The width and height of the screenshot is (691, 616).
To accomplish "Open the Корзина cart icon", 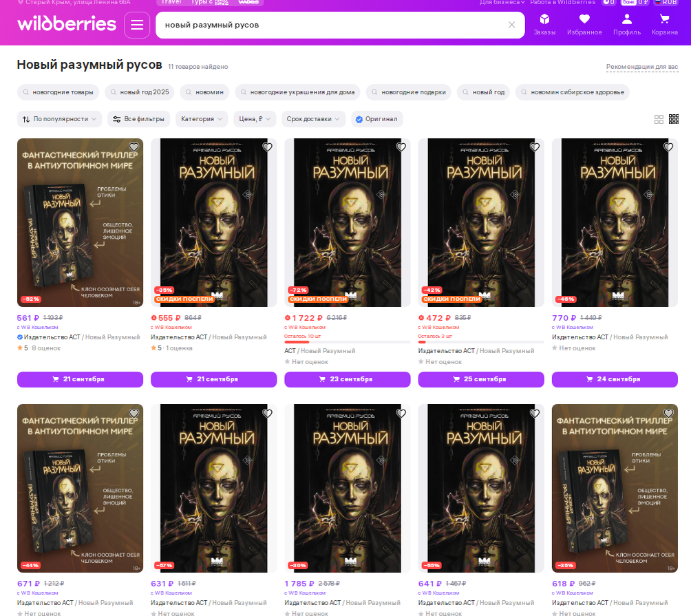I will [665, 25].
